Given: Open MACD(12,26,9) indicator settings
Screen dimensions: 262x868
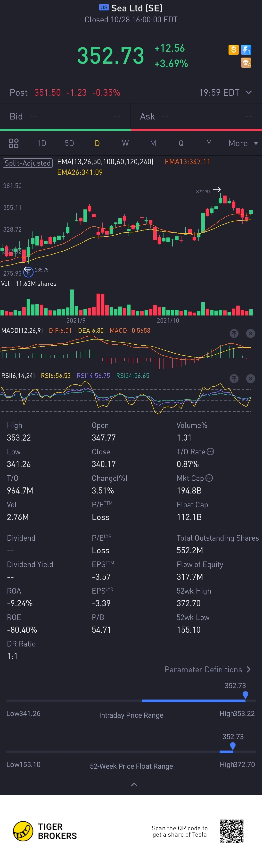Looking at the screenshot, I should click(x=22, y=331).
